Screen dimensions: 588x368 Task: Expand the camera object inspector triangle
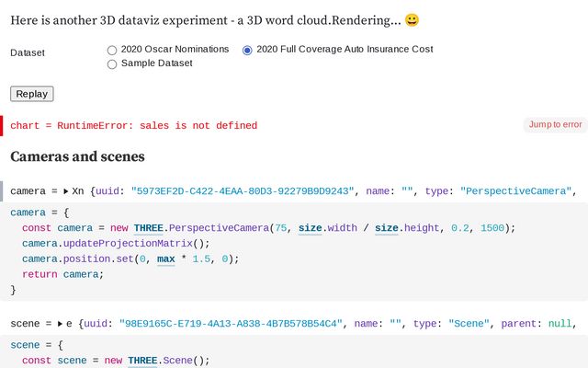[x=66, y=191]
